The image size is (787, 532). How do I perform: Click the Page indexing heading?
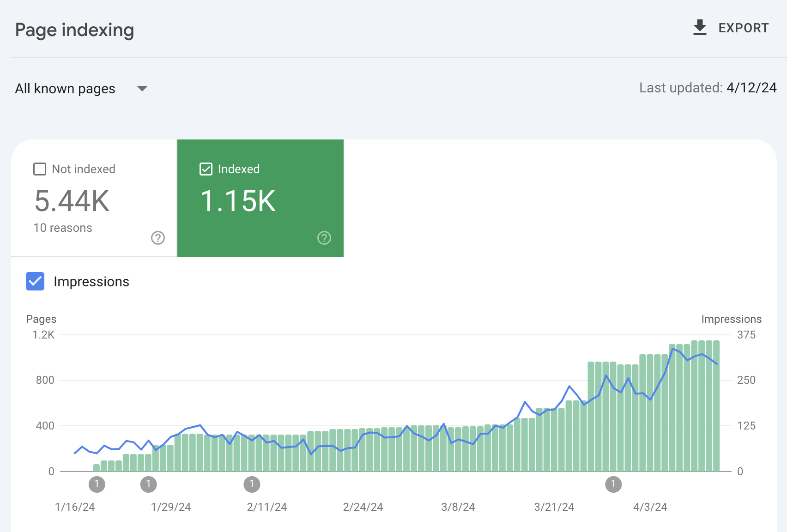coord(74,30)
